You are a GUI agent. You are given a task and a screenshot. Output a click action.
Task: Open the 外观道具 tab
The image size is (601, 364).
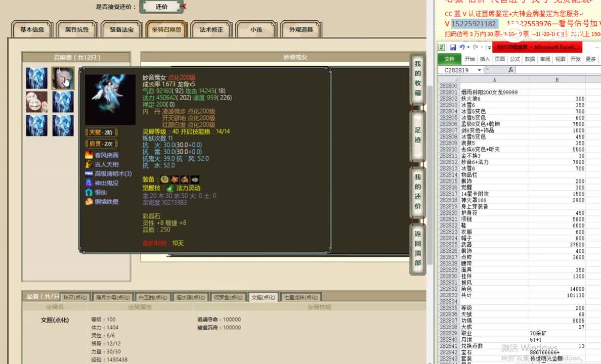(301, 29)
